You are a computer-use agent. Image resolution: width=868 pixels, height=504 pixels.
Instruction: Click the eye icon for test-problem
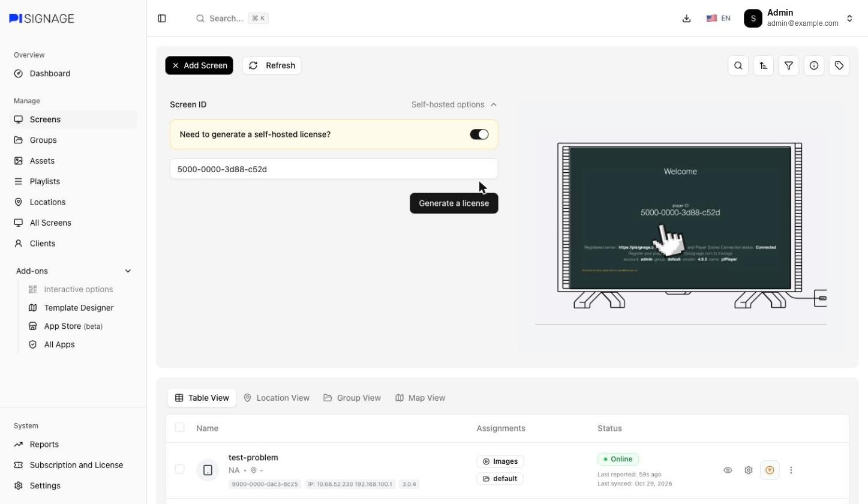pos(728,470)
